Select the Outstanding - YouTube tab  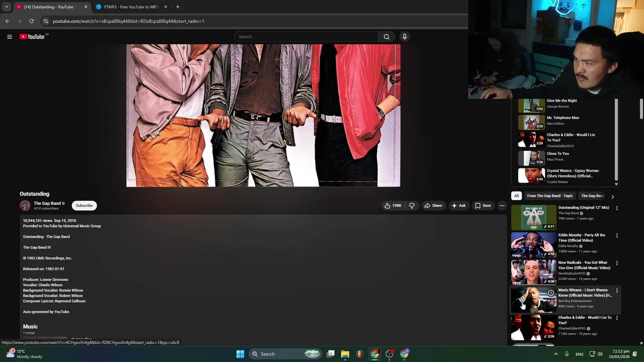(48, 7)
